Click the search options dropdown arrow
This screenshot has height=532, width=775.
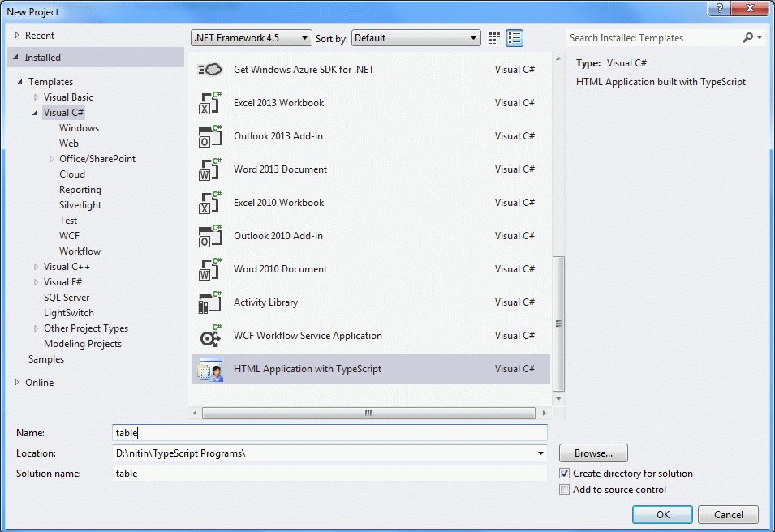point(760,38)
